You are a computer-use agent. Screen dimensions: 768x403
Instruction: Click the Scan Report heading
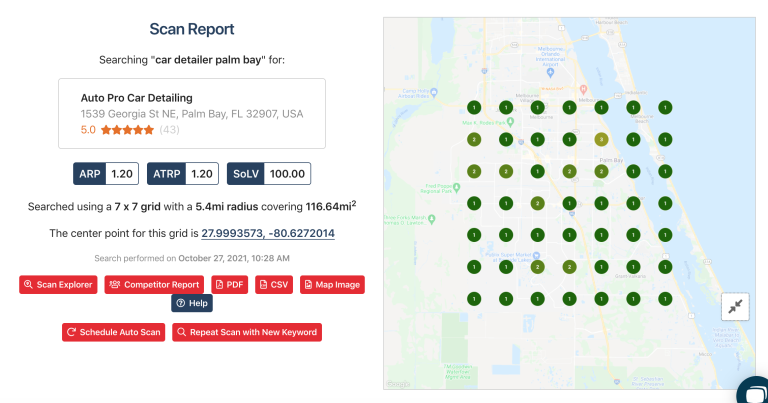pos(192,29)
